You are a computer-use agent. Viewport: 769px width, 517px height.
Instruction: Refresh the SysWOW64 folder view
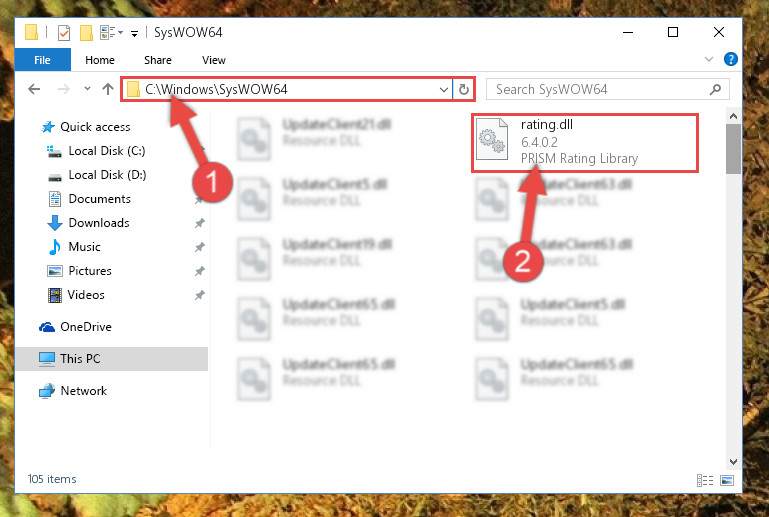tap(463, 89)
